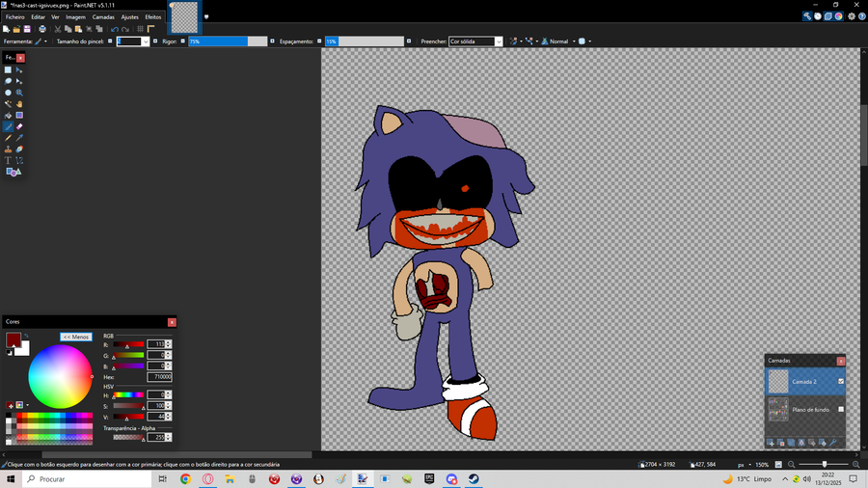Click the Print icon in toolbar

42,29
